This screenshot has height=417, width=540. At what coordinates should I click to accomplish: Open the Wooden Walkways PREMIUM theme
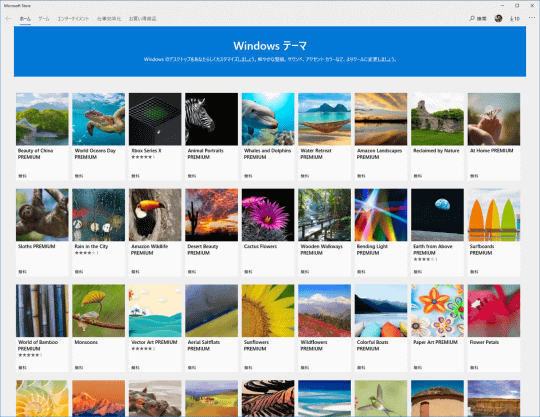point(324,232)
